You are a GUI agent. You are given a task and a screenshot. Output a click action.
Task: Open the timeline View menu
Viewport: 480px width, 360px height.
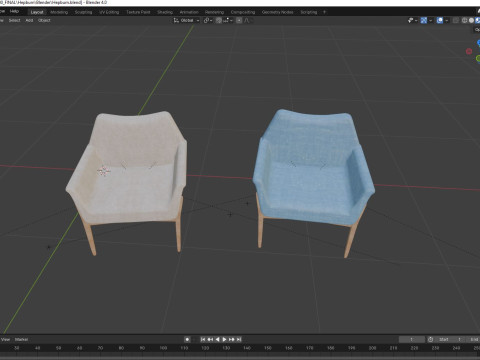point(5,339)
